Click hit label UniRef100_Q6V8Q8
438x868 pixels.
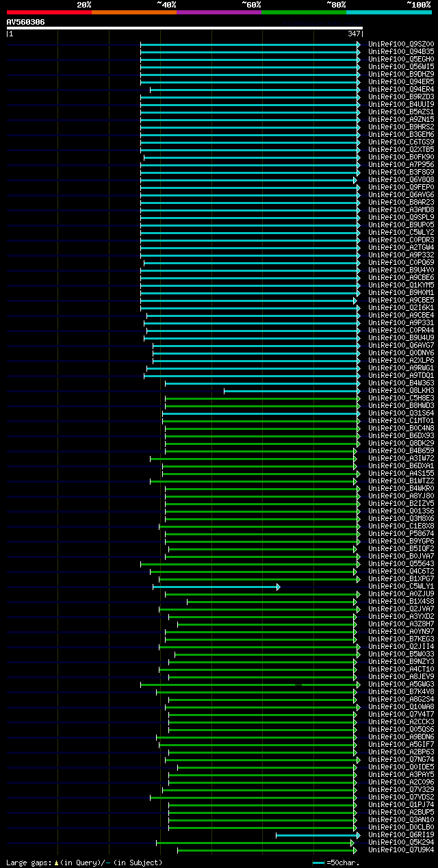tap(401, 179)
